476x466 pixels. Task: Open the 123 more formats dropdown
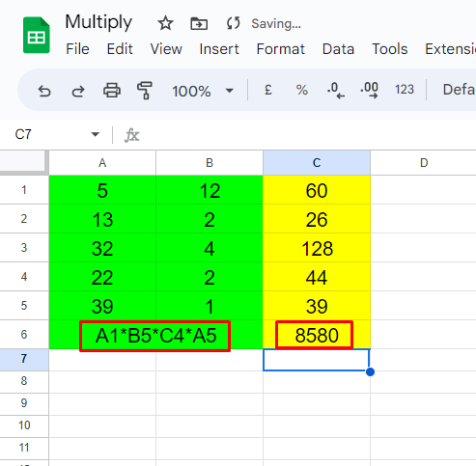click(405, 90)
